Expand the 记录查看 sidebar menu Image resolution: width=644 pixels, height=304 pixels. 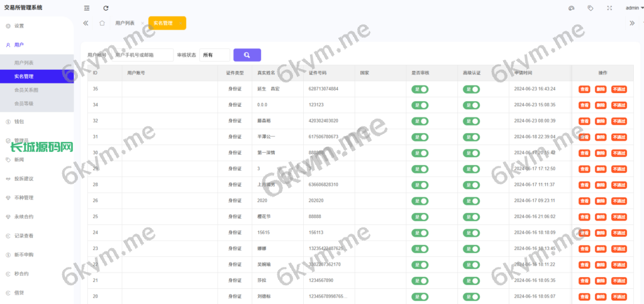tap(37, 236)
